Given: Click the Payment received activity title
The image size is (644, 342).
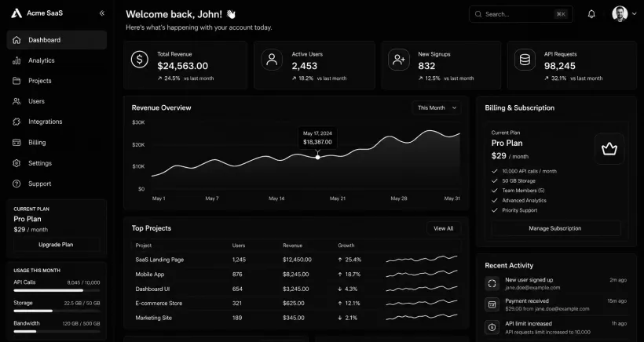Looking at the screenshot, I should (526, 300).
